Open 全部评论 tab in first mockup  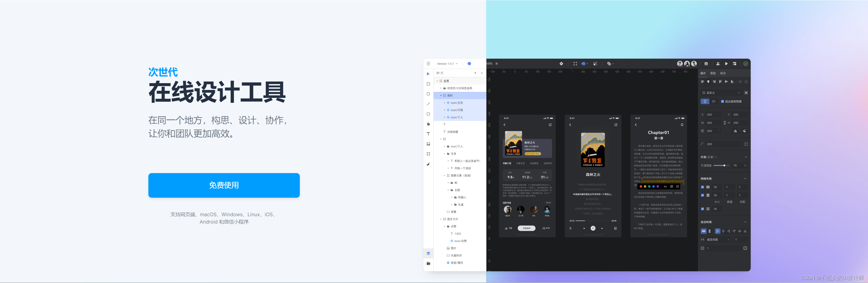(547, 163)
